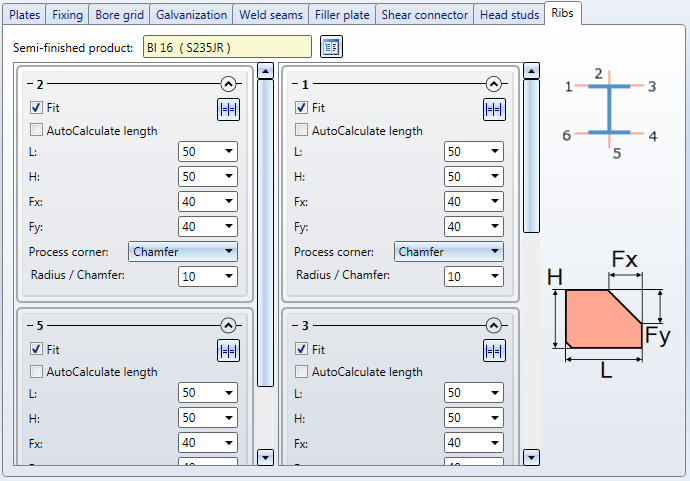Click the dimension icon in rib 1 panel

coord(494,110)
